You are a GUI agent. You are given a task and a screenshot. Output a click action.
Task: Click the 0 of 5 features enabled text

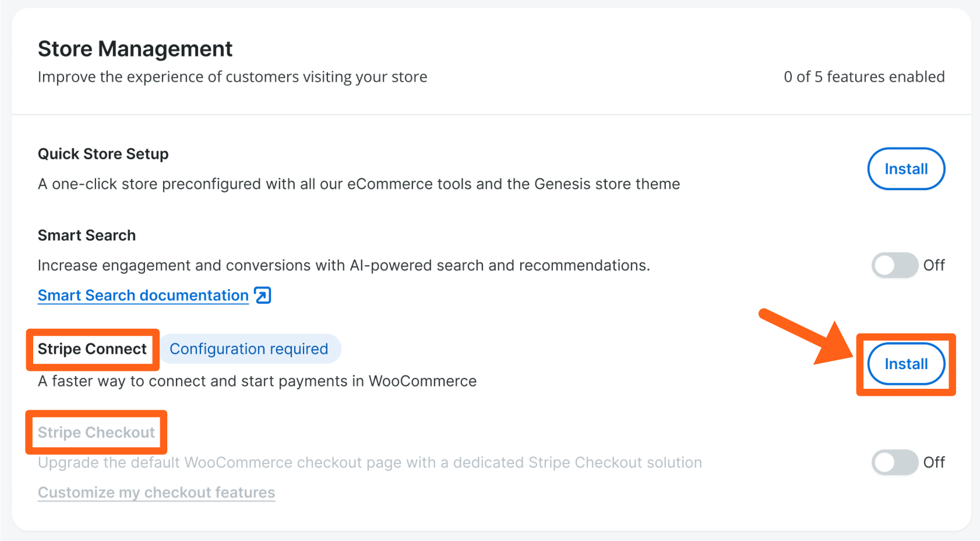pyautogui.click(x=864, y=77)
